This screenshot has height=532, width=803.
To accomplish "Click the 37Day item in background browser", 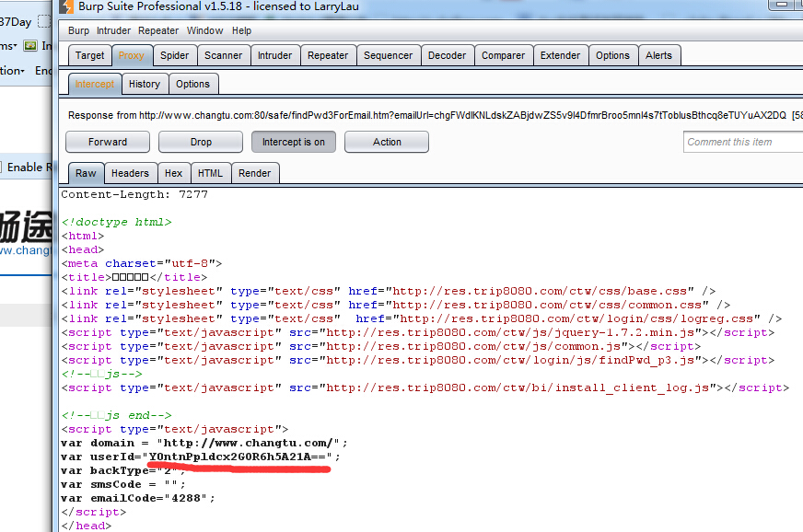I will coord(16,22).
